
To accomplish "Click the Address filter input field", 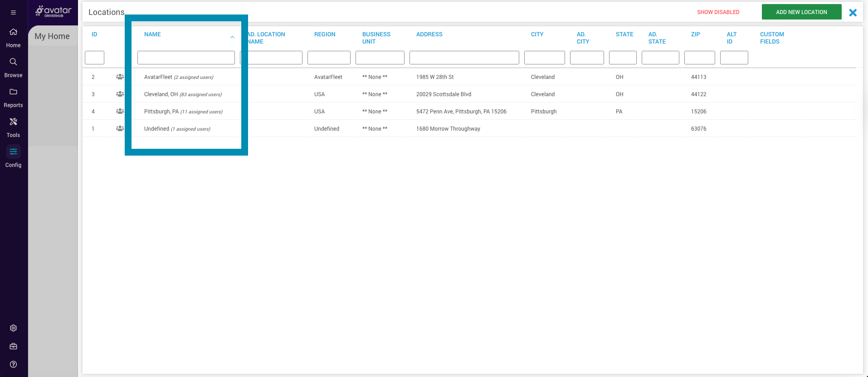I will (x=464, y=58).
